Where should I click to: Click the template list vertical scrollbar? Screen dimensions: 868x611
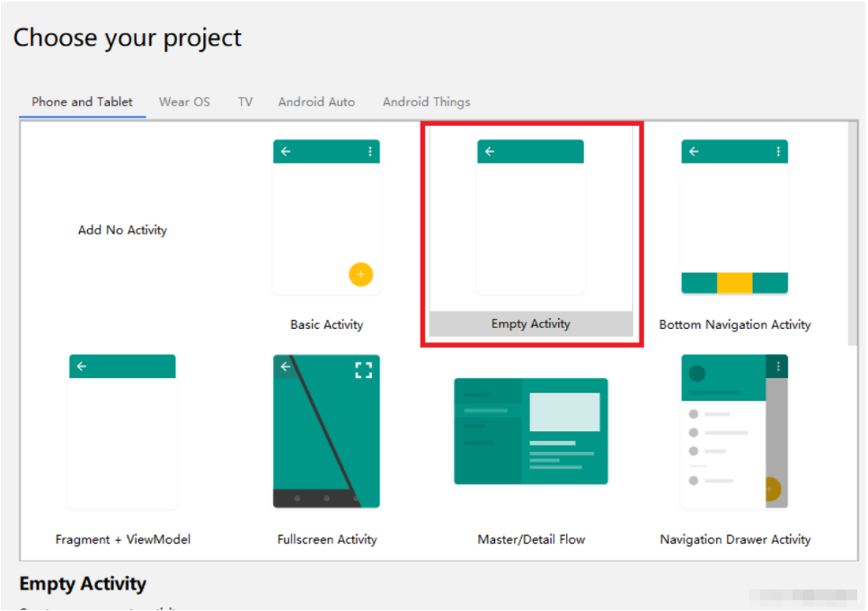pos(852,234)
